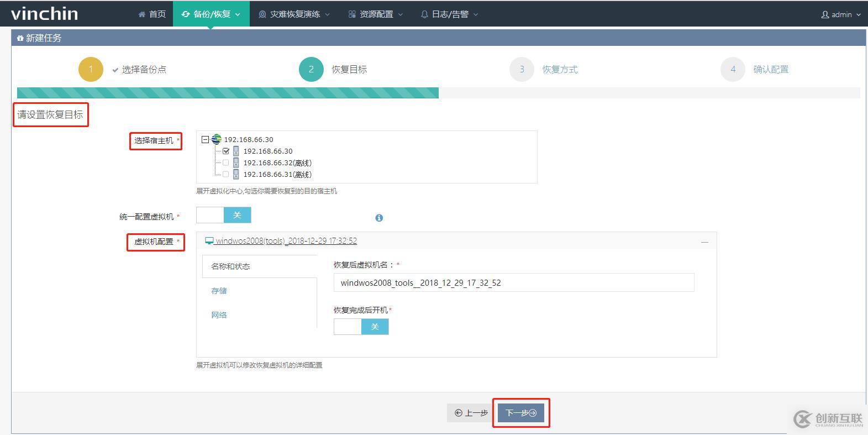Collapse the 192.168.66.30 virtualization center tree
This screenshot has width=868, height=435.
(x=205, y=140)
